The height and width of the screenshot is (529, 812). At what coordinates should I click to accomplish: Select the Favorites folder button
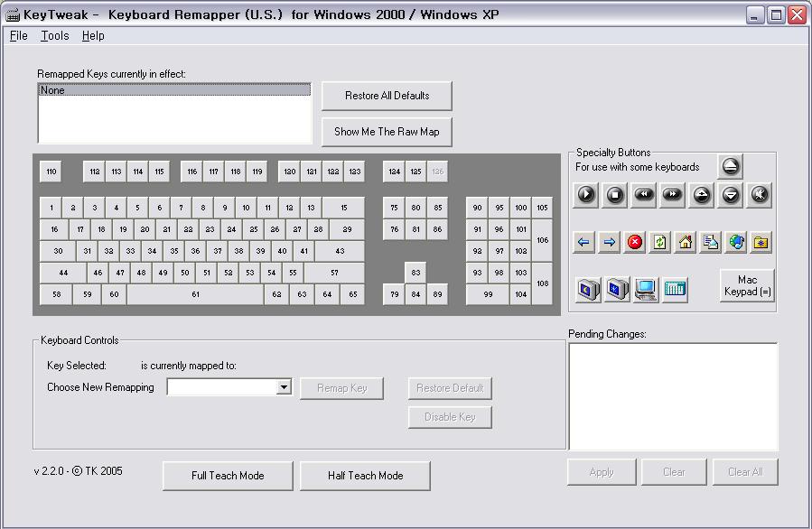pos(761,242)
